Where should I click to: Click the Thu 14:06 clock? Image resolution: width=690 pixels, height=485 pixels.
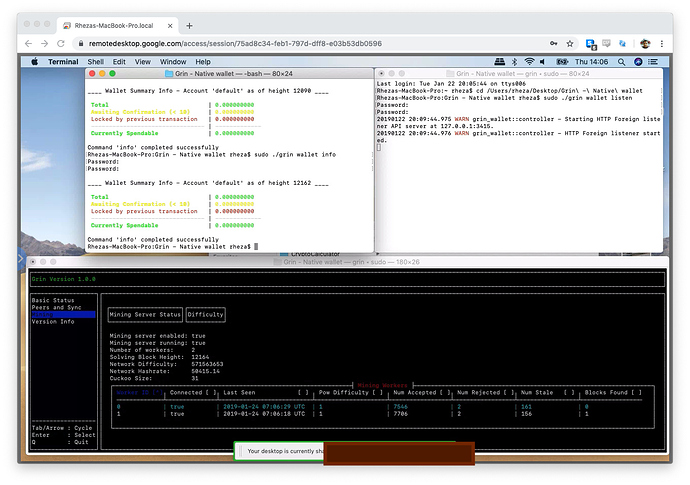(591, 62)
